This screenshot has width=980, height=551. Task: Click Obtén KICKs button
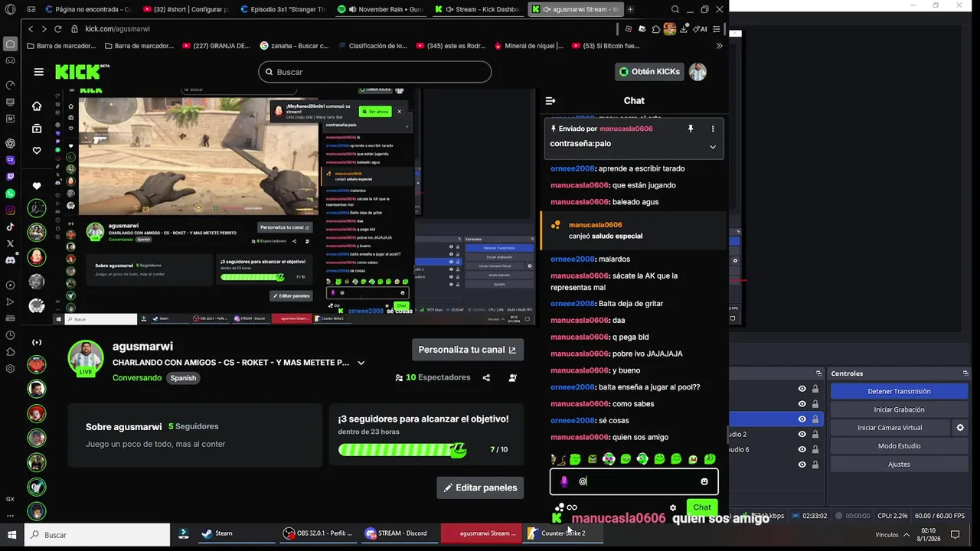point(649,72)
